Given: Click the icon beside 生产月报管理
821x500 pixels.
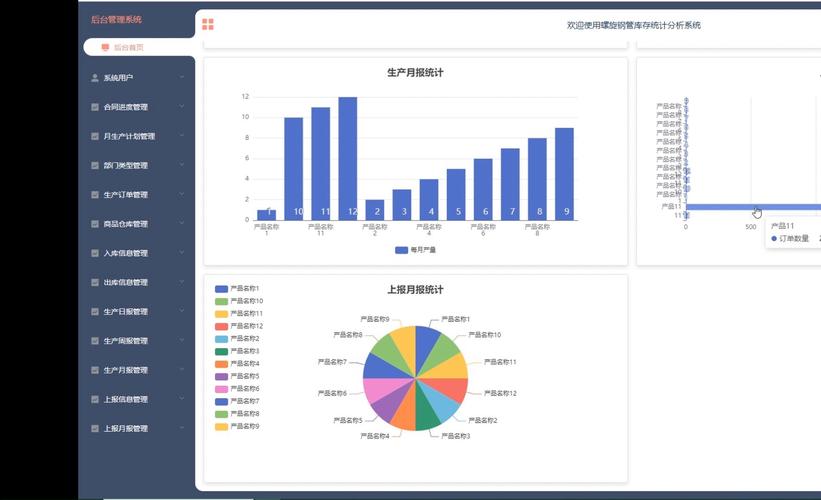Looking at the screenshot, I should [x=95, y=370].
